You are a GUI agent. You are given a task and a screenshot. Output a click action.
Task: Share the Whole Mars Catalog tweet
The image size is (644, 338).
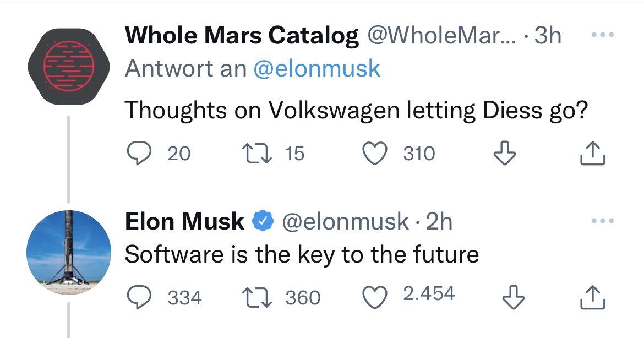[593, 153]
